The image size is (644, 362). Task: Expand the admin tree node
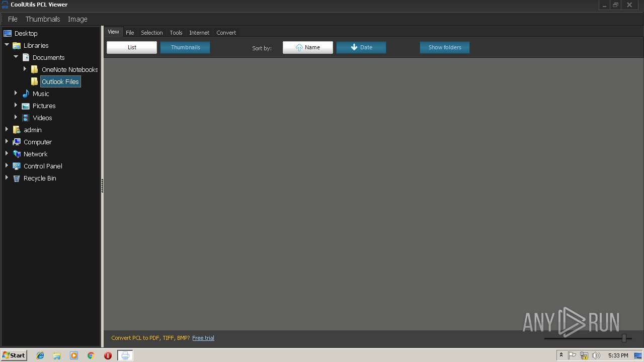7,129
